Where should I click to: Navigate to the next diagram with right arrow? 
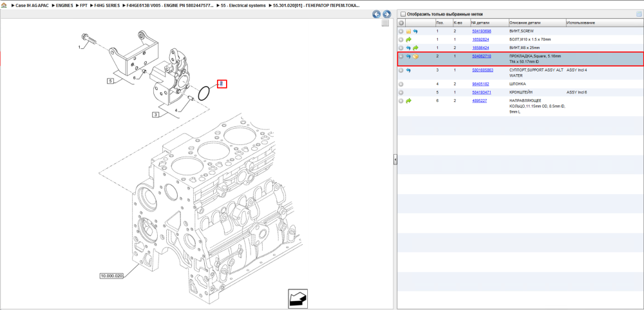[x=386, y=14]
